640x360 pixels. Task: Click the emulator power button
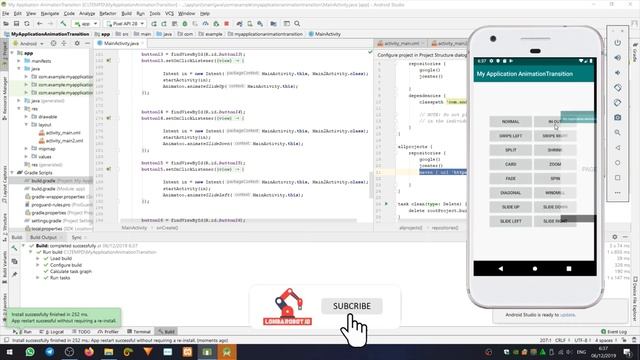(618, 43)
